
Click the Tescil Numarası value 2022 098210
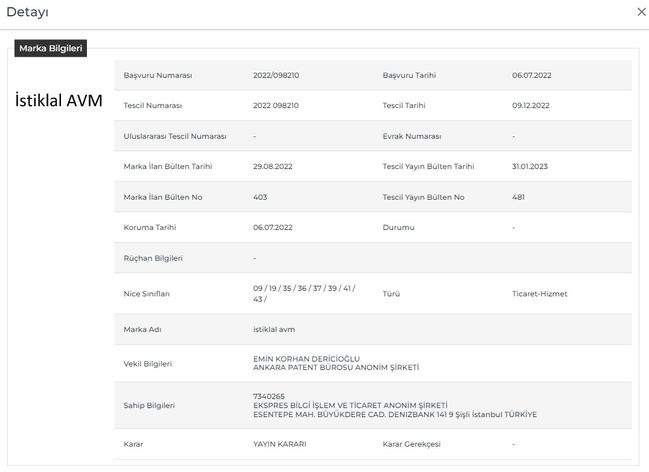(276, 105)
